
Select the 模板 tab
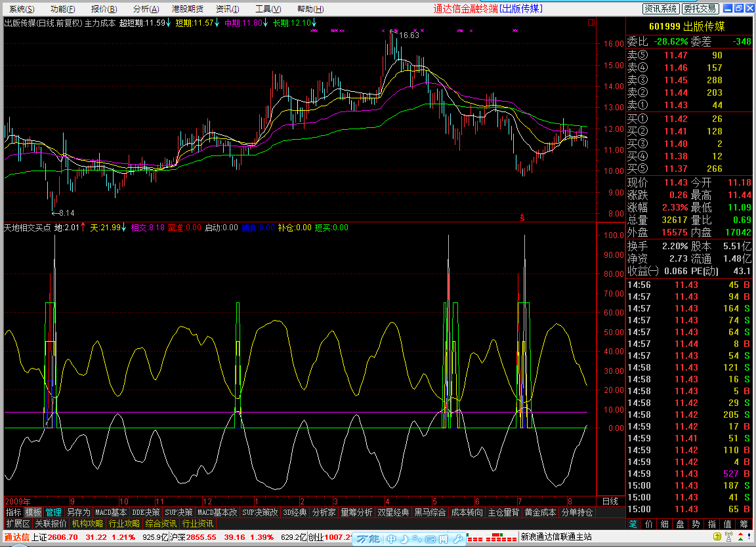(33, 512)
